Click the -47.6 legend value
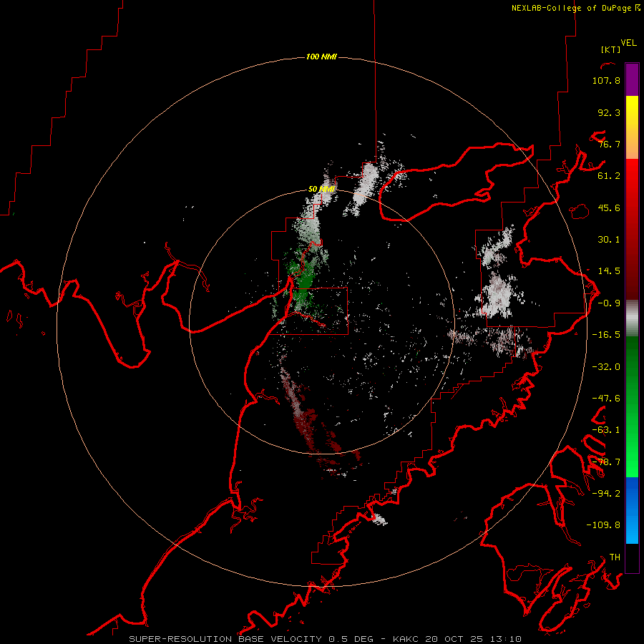This screenshot has height=644, width=644. pyautogui.click(x=606, y=399)
